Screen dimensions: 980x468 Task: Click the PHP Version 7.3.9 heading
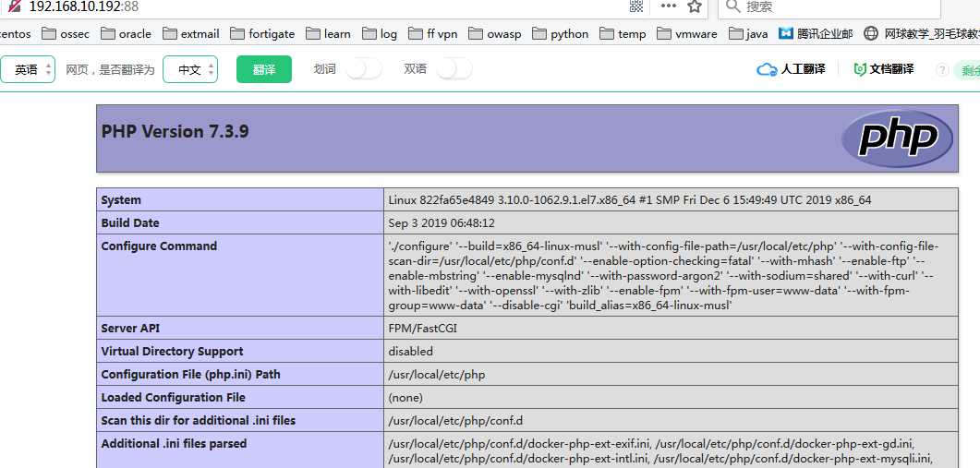[175, 132]
